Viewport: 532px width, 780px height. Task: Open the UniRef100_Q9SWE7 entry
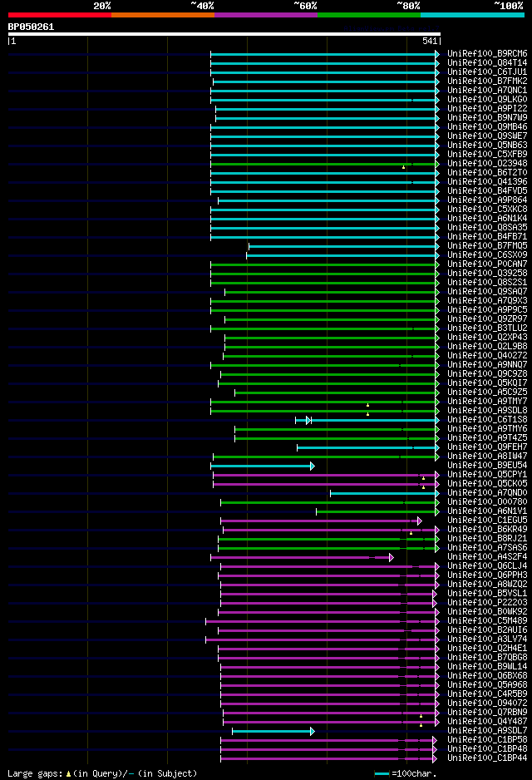pyautogui.click(x=487, y=136)
